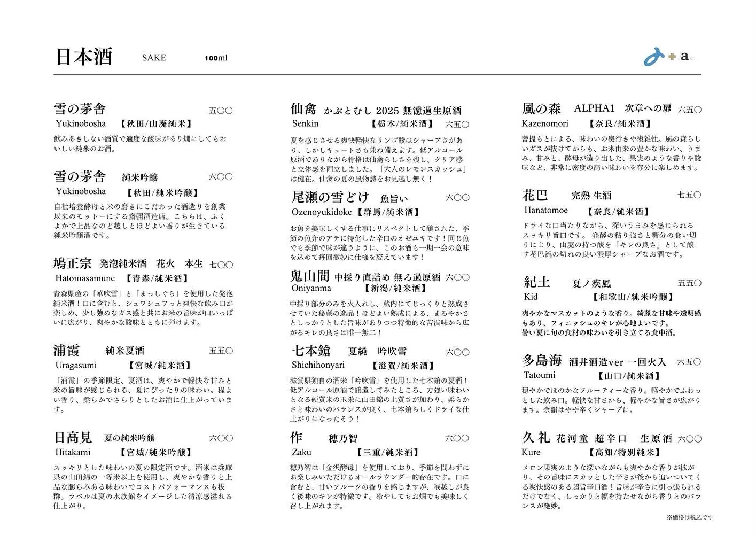The height and width of the screenshot is (535, 756).
Task: Click the 100ml serving size text
Action: [216, 58]
